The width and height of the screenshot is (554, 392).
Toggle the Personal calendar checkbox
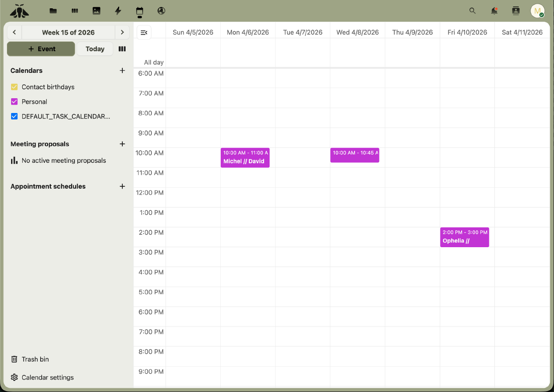(14, 101)
